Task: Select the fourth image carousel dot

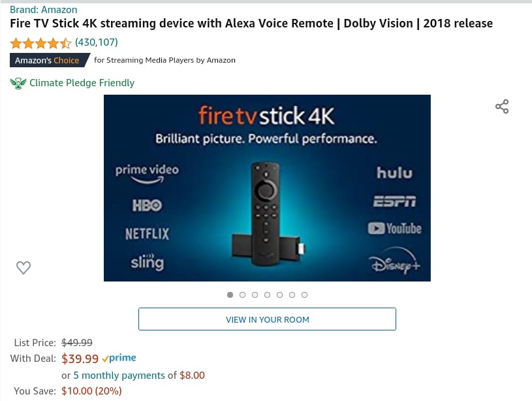Action: (268, 295)
